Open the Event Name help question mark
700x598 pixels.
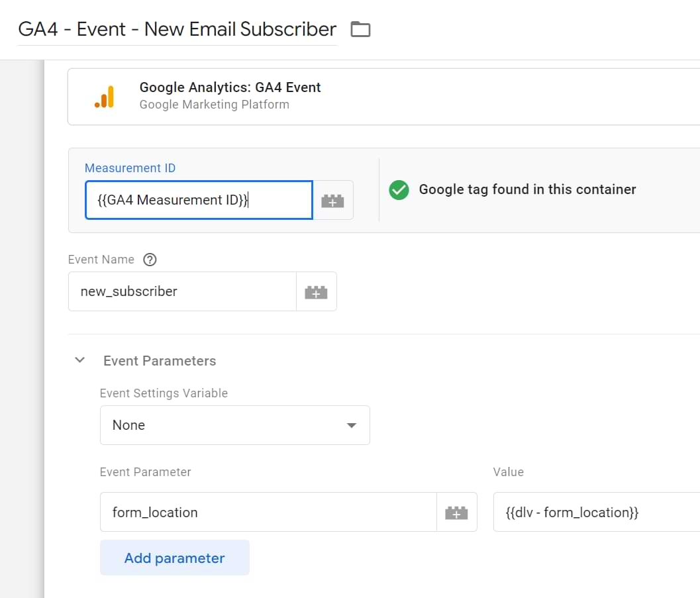150,260
